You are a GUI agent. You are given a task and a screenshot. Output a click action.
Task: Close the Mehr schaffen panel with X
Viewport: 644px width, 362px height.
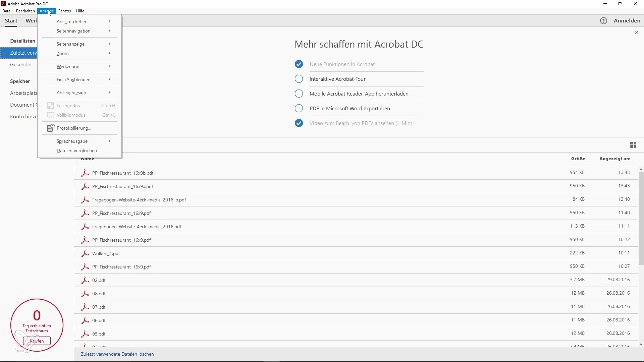(636, 33)
